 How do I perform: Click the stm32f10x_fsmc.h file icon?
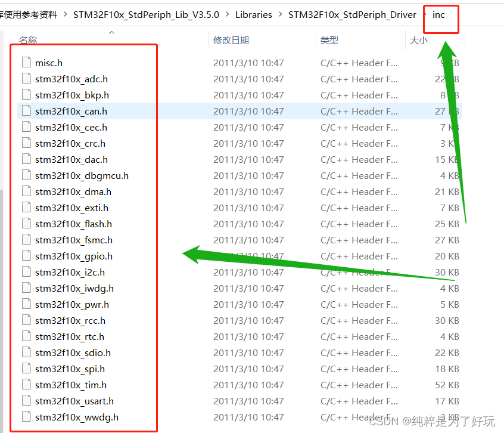(26, 239)
